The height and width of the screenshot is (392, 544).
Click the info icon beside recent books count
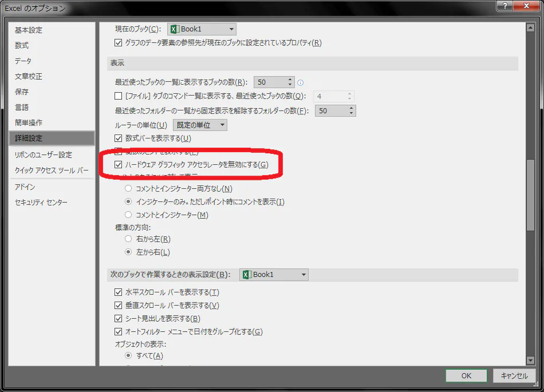click(301, 82)
